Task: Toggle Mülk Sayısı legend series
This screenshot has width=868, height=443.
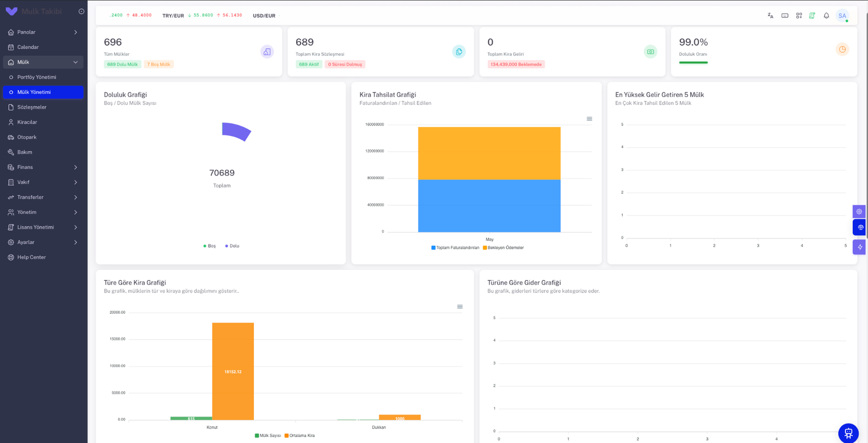Action: [x=268, y=435]
